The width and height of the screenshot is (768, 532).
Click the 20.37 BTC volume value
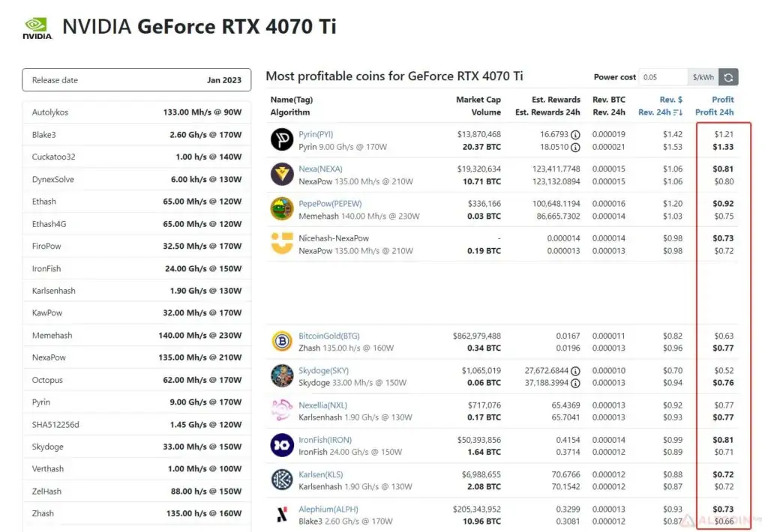click(481, 147)
